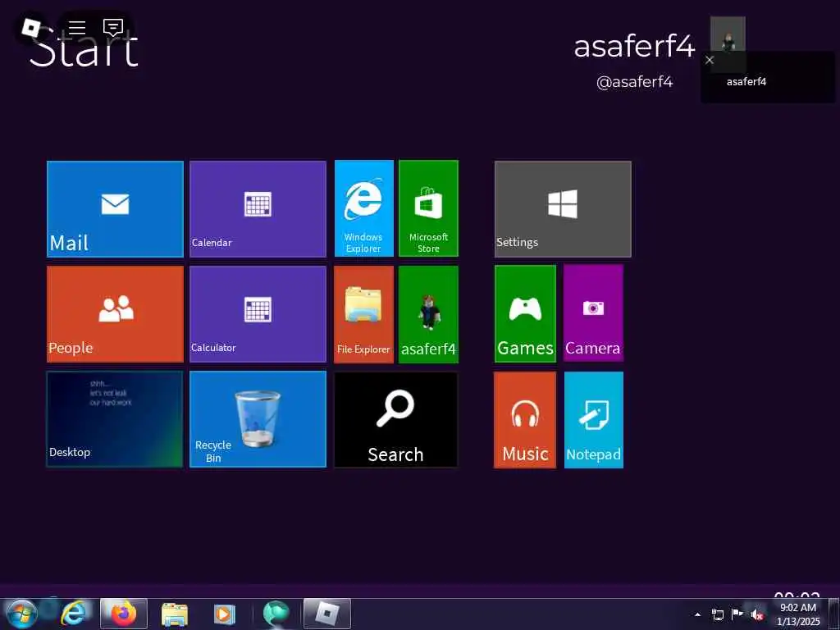Open the File Explorer tile

click(x=363, y=314)
